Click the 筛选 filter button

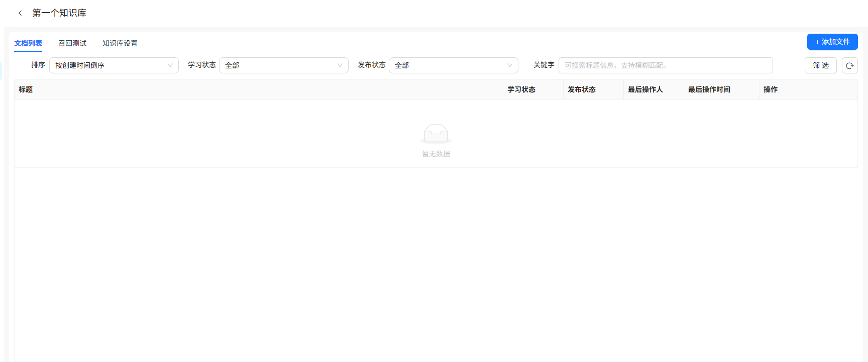tap(820, 65)
